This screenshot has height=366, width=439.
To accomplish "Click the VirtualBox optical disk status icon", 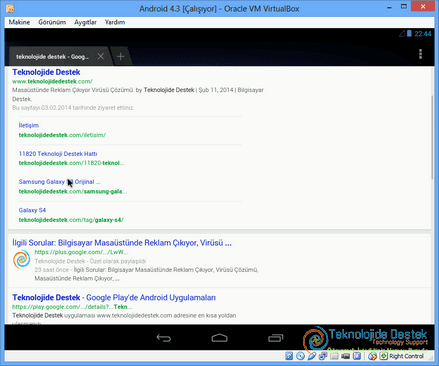I will [300, 356].
